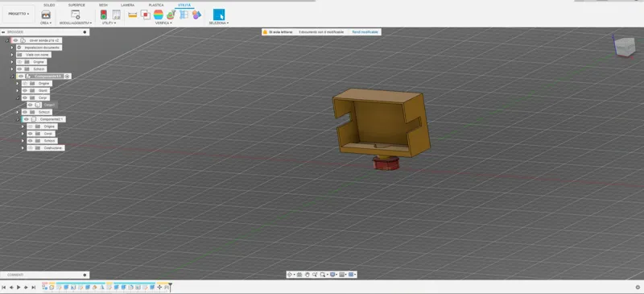Image resolution: width=644 pixels, height=294 pixels.
Task: Expand the Viste con nome node
Action: click(x=12, y=55)
